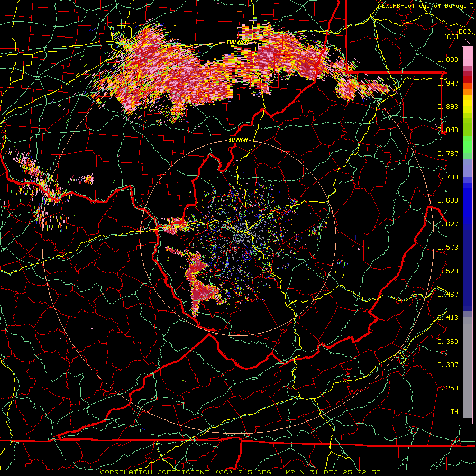This screenshot has width=476, height=476.
Task: Click the 0.733 scale value
Action: click(448, 177)
